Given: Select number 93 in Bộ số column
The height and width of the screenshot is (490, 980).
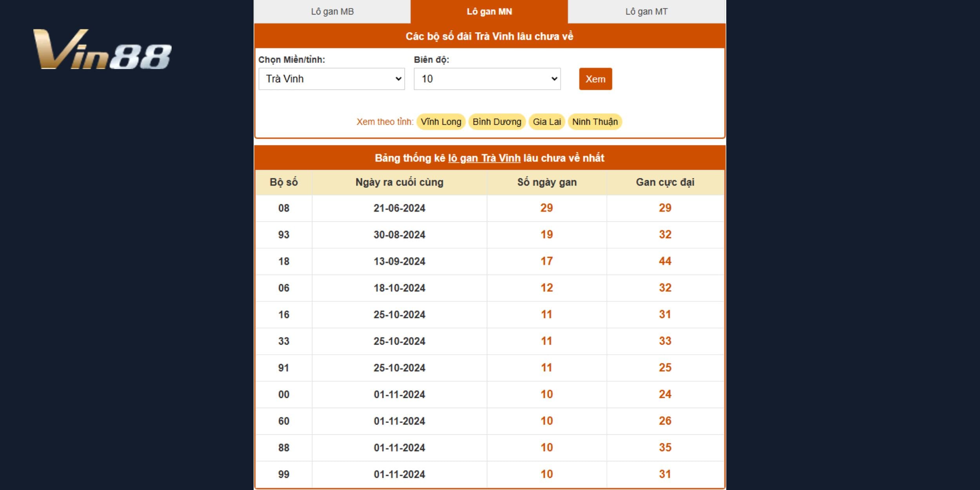Looking at the screenshot, I should pos(284,235).
